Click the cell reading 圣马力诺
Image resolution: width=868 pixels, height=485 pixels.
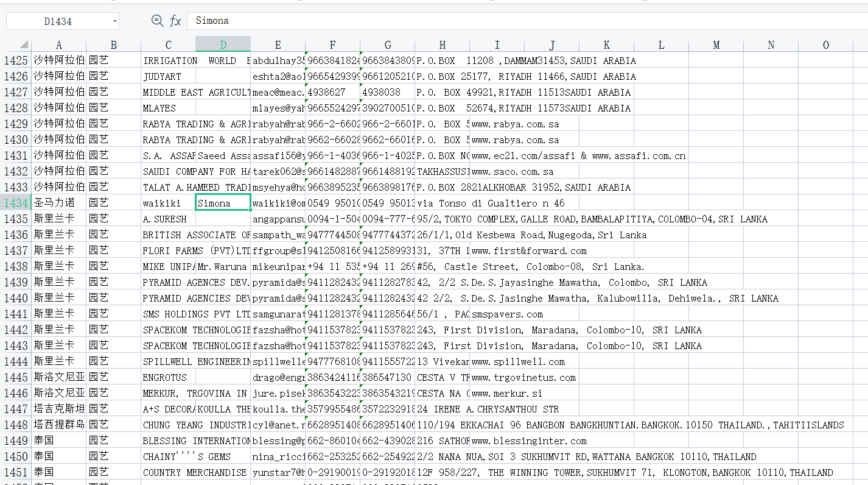coord(59,203)
